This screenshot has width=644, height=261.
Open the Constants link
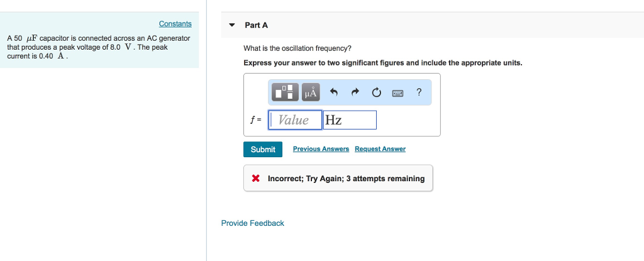175,24
